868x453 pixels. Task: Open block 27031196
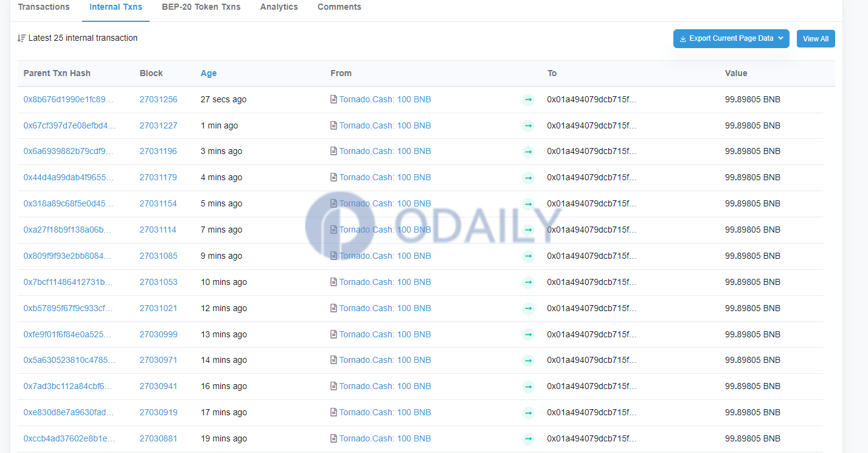pos(159,151)
